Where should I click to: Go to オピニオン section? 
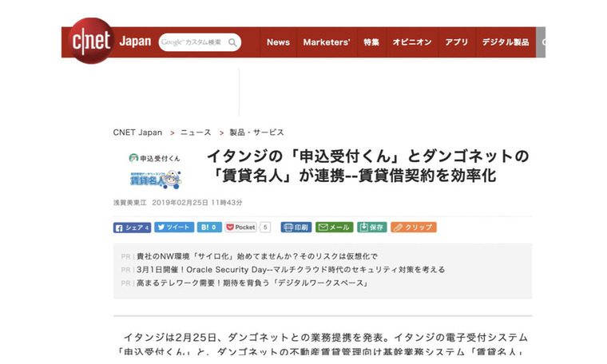(412, 42)
